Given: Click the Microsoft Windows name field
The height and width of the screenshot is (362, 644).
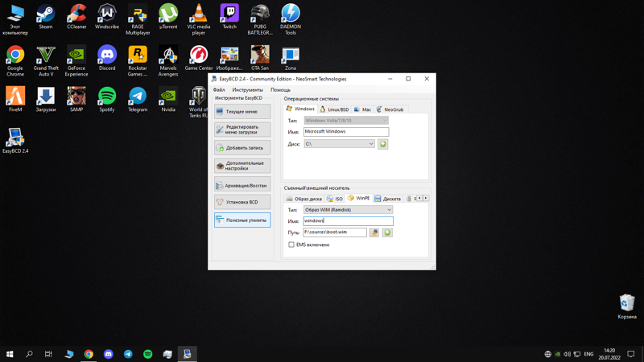Looking at the screenshot, I should [x=346, y=132].
